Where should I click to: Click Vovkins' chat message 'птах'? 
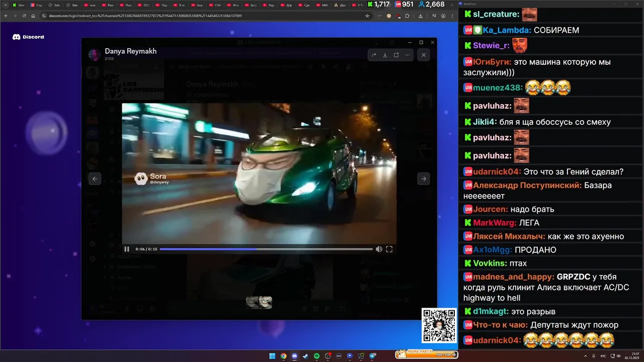518,263
